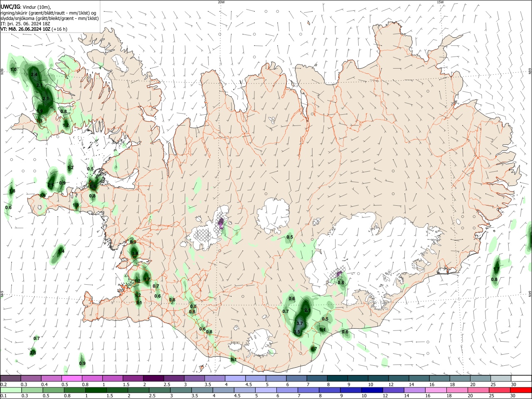The height and width of the screenshot is (399, 532).
Task: Click the 'UWC/IG: Vindur (10m)' title text
Action: [x=26, y=7]
